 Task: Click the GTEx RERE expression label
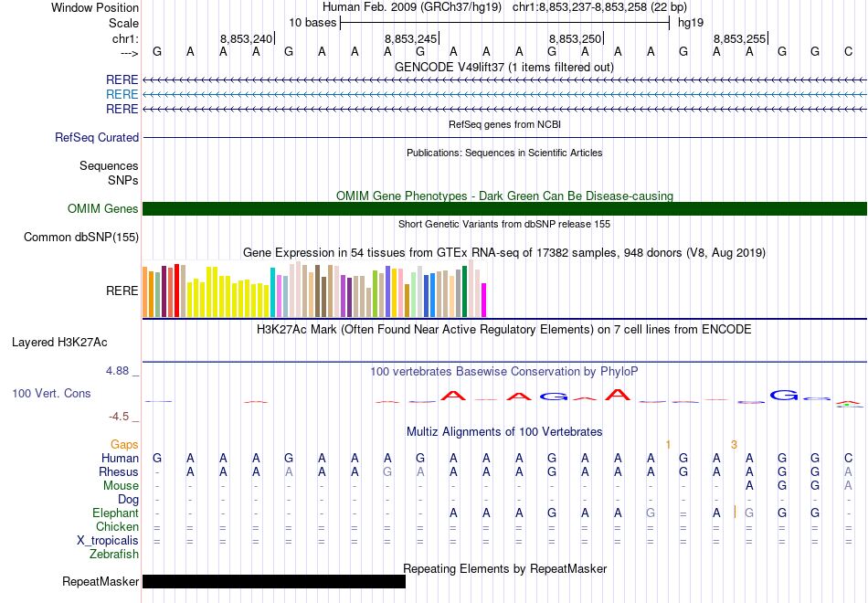click(x=122, y=291)
